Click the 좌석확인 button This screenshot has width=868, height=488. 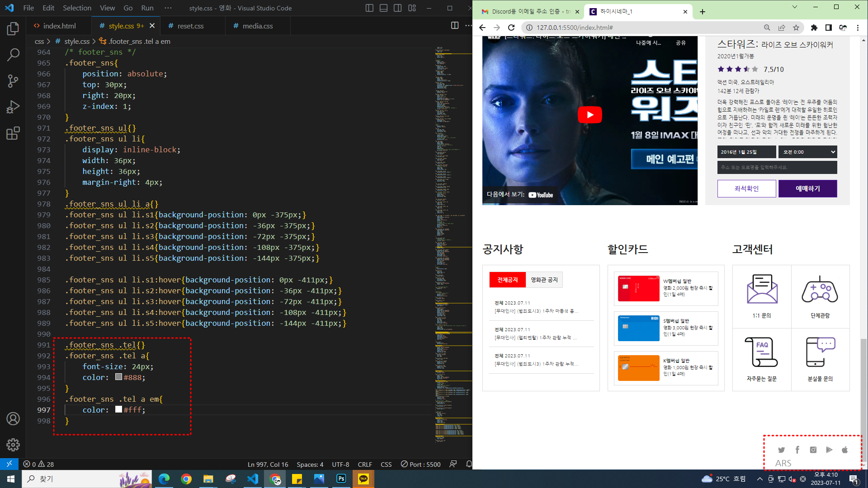(x=746, y=188)
